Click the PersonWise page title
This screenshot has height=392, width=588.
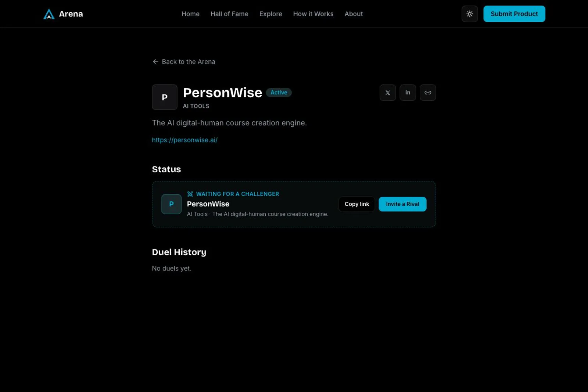(x=222, y=93)
